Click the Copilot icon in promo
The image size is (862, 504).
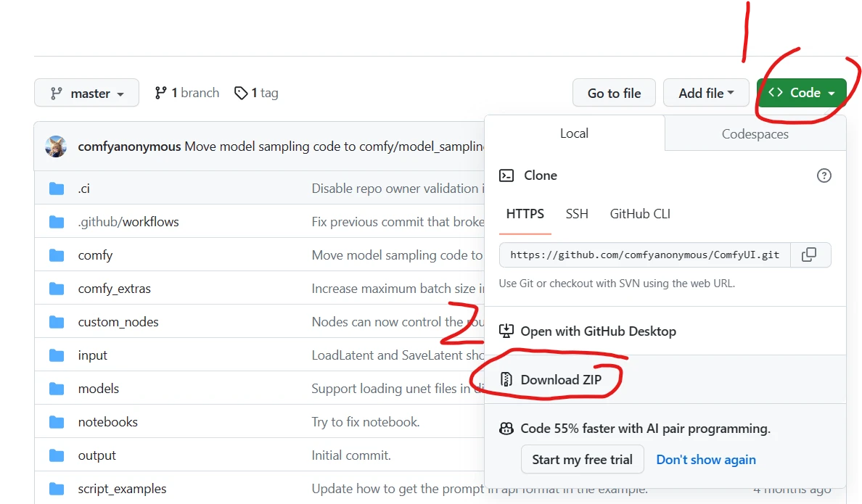pyautogui.click(x=506, y=429)
